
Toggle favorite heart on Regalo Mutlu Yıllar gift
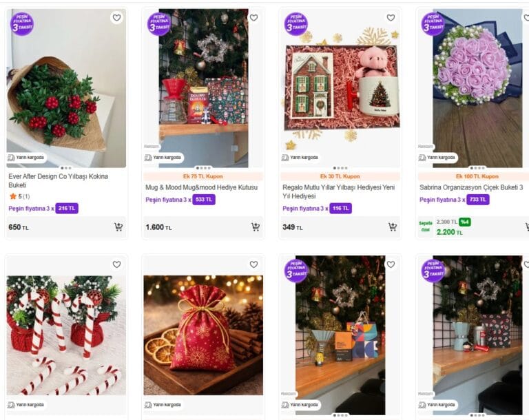point(391,17)
